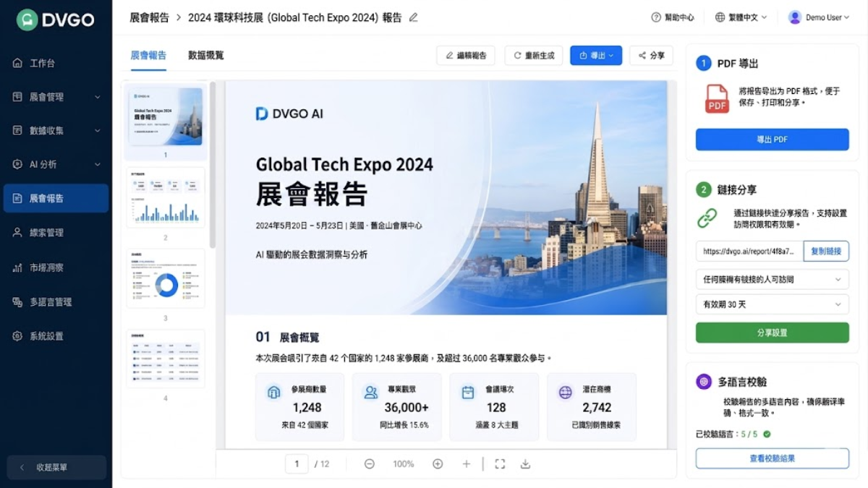Download the report via toolbar icon
Image resolution: width=868 pixels, height=488 pixels.
[x=526, y=464]
